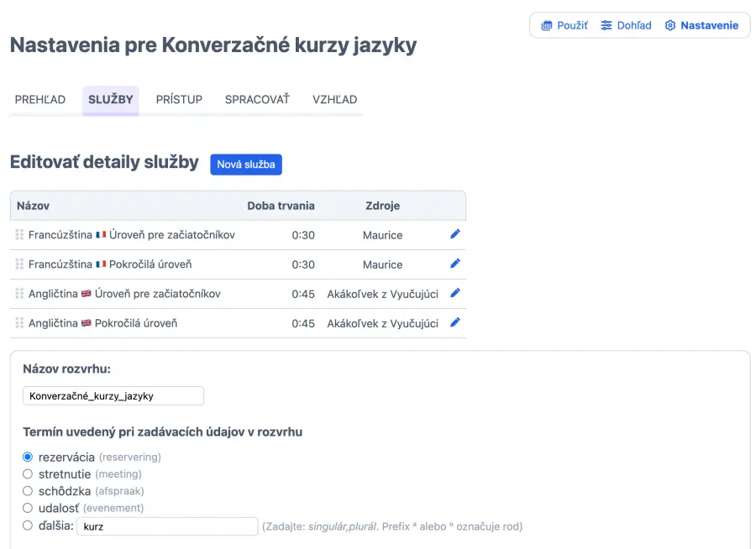Click the Názov rozvrhu text field
This screenshot has width=756, height=549.
point(113,395)
